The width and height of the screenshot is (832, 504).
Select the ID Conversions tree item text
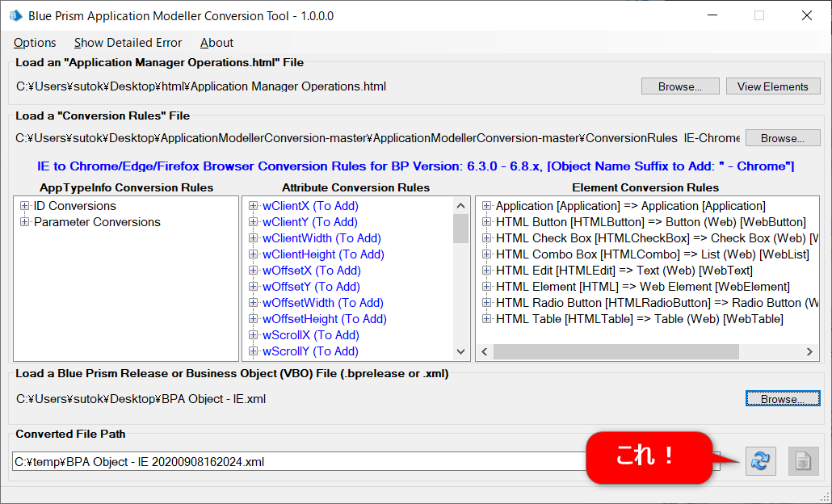75,206
